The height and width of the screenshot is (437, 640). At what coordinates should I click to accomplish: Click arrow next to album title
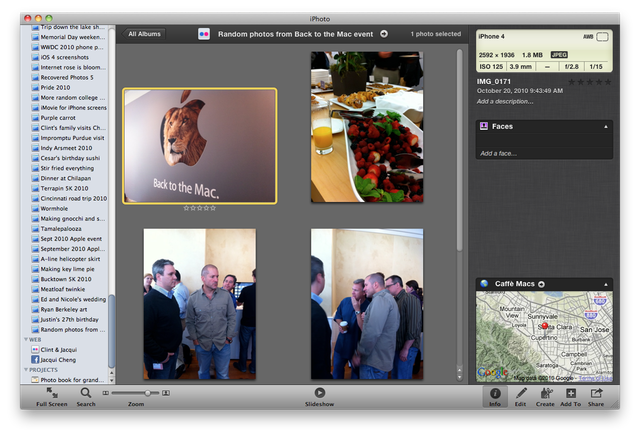click(384, 34)
